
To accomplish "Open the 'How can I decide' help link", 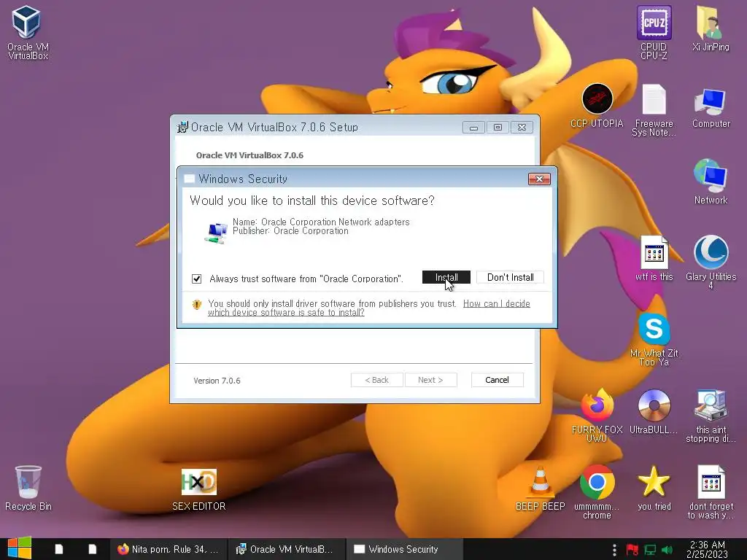I will [368, 308].
